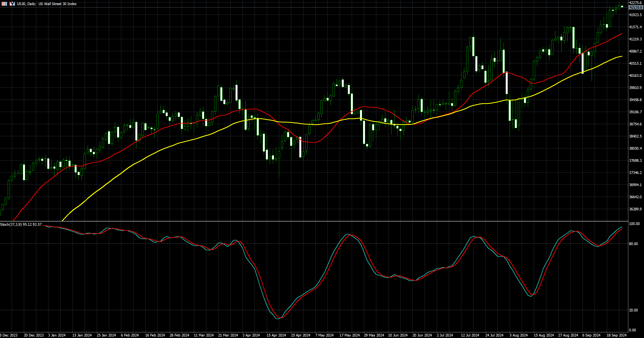Click the 40867.2 price scale label
This screenshot has width=644, height=338.
tap(635, 51)
